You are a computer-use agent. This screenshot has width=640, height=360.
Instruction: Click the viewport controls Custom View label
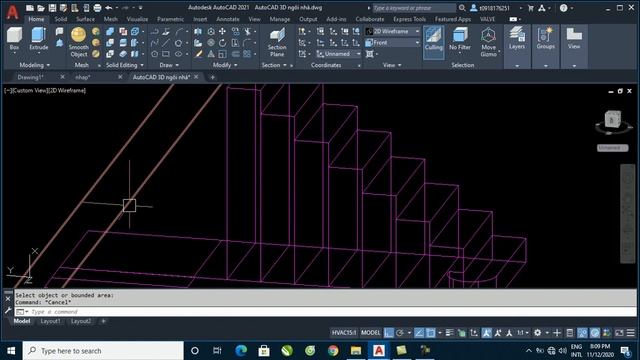click(30, 91)
